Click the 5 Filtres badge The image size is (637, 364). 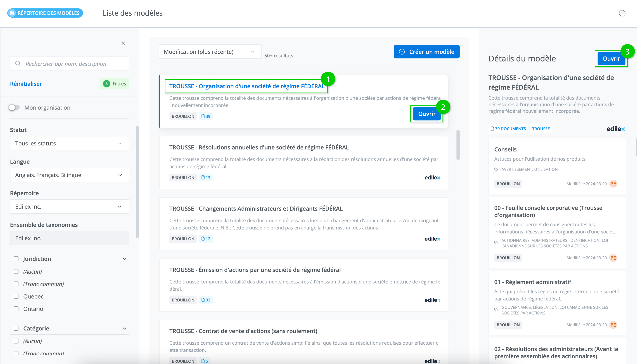pos(114,84)
